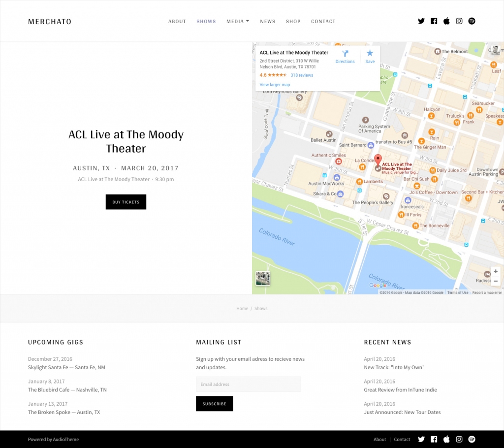Open the Shop page from the navigation

click(x=293, y=21)
